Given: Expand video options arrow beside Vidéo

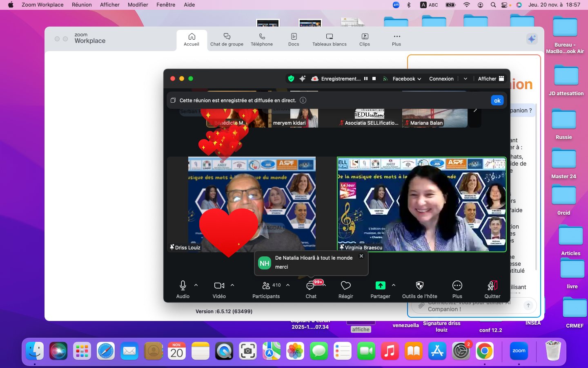Looking at the screenshot, I should pyautogui.click(x=232, y=285).
